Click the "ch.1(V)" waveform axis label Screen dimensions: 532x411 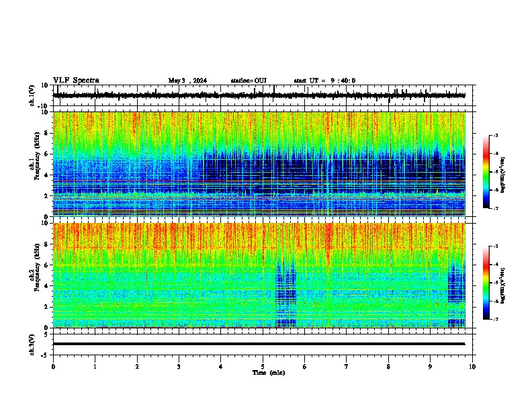32,95
